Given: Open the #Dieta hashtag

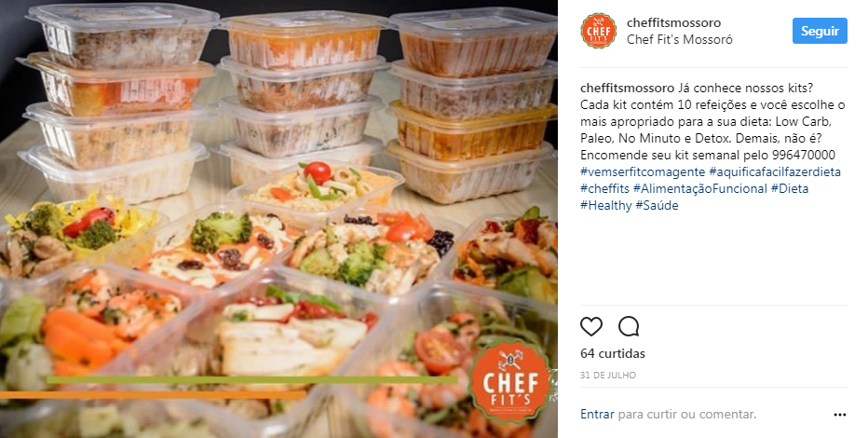Looking at the screenshot, I should [x=790, y=188].
